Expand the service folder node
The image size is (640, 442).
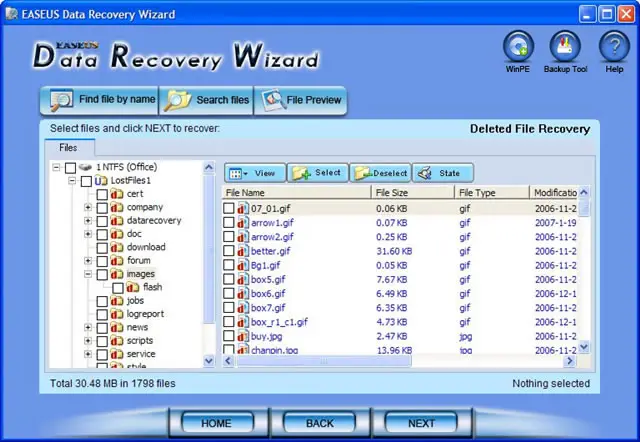click(x=88, y=354)
